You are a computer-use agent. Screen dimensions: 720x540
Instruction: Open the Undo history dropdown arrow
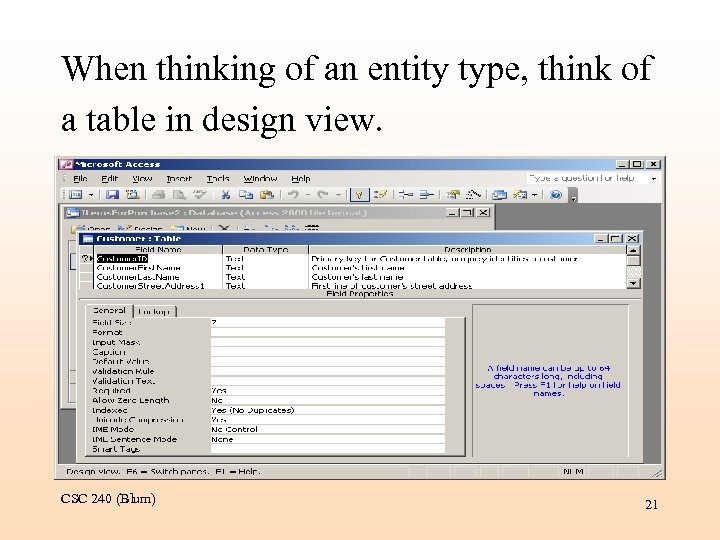308,195
